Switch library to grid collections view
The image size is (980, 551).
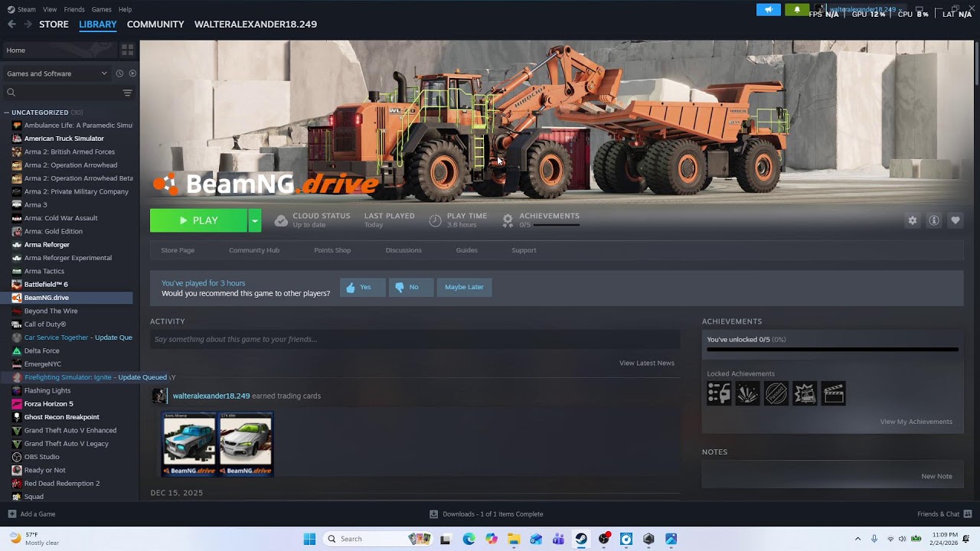(x=127, y=50)
